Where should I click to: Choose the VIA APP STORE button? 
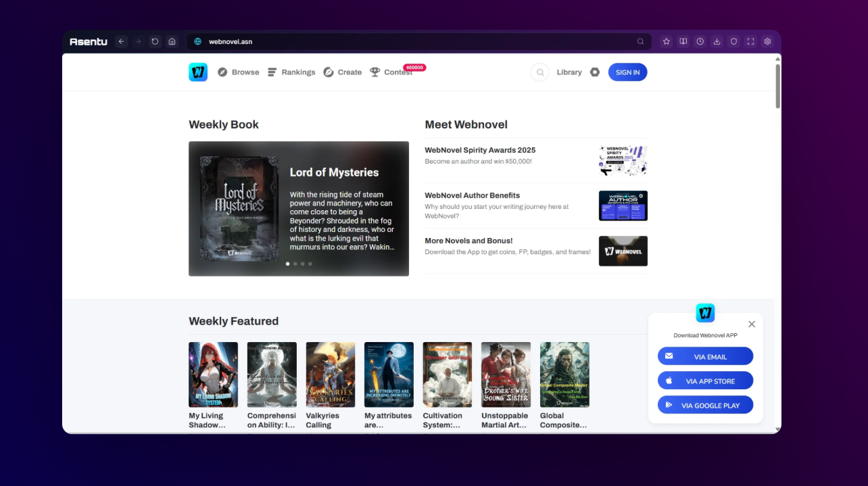click(705, 381)
